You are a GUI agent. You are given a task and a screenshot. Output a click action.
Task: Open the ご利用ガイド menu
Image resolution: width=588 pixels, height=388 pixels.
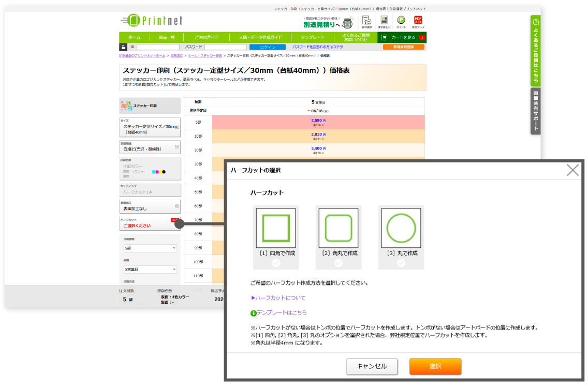tap(206, 37)
